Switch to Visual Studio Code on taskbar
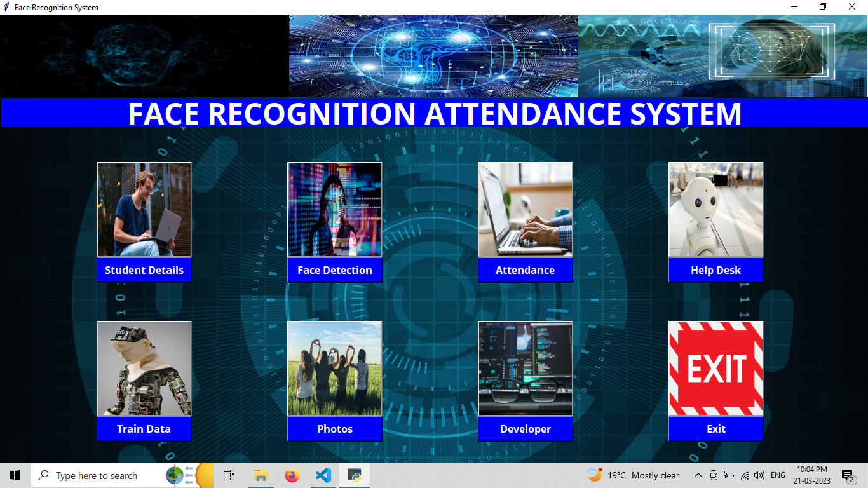This screenshot has height=488, width=868. (323, 475)
